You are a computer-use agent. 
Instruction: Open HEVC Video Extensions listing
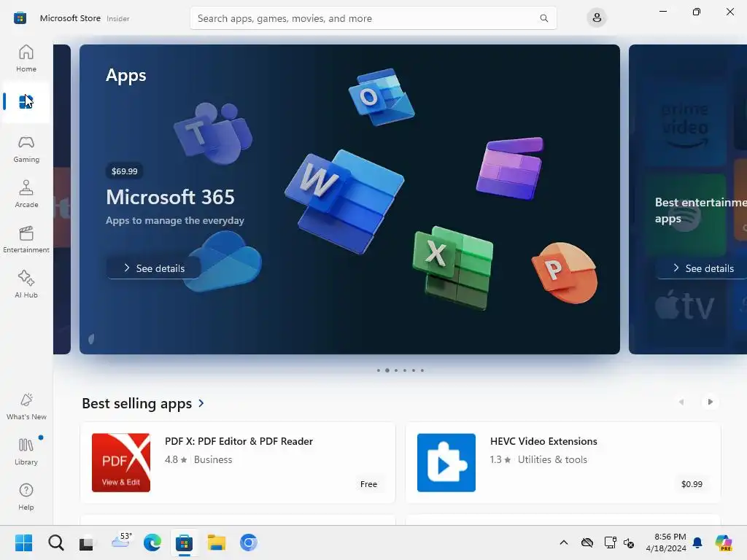(x=563, y=462)
